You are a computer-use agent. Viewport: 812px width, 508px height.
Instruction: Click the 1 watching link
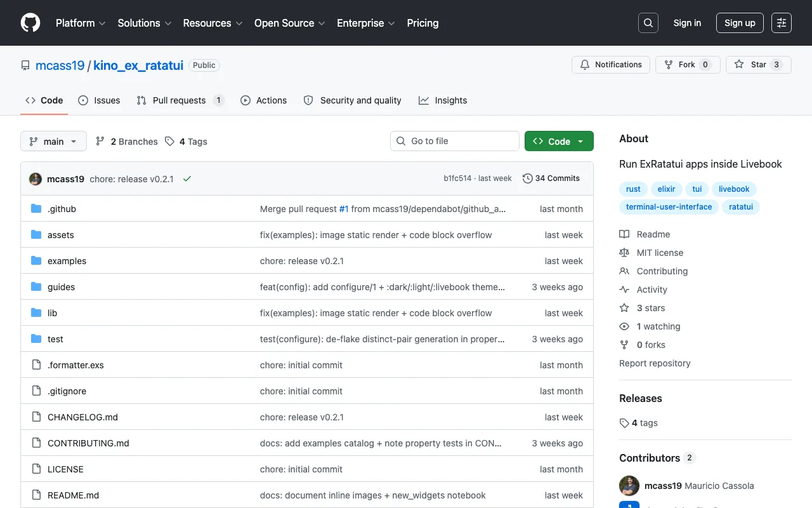click(658, 326)
